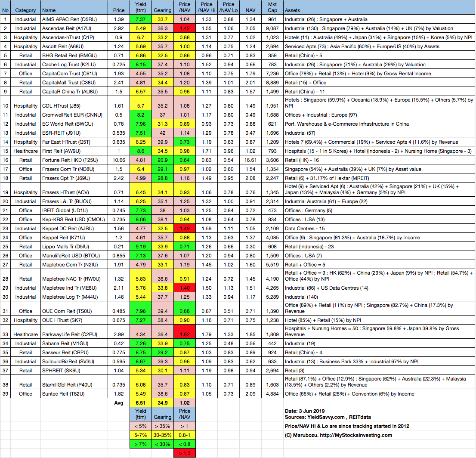Select price 10.66 of Fortune Reit HKD

click(x=119, y=160)
